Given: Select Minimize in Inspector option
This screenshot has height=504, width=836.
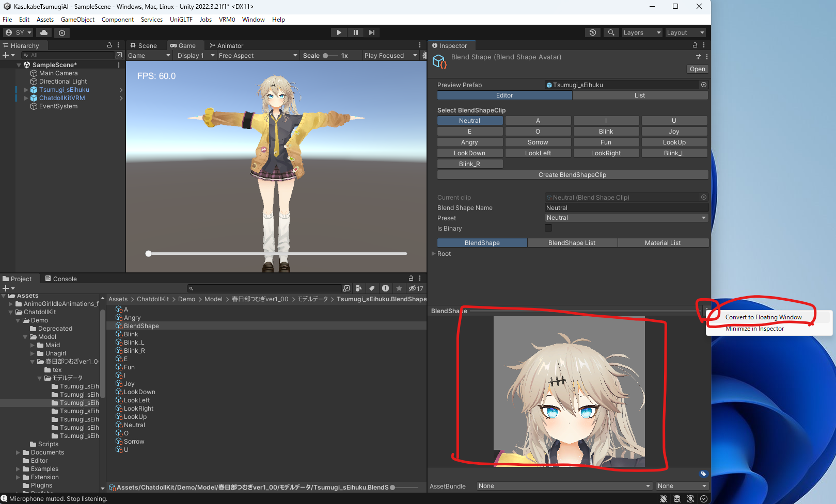Looking at the screenshot, I should pyautogui.click(x=754, y=329).
